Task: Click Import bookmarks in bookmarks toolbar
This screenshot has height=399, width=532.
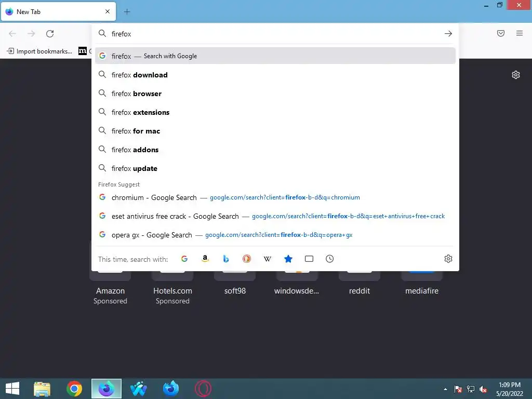Action: [39, 51]
